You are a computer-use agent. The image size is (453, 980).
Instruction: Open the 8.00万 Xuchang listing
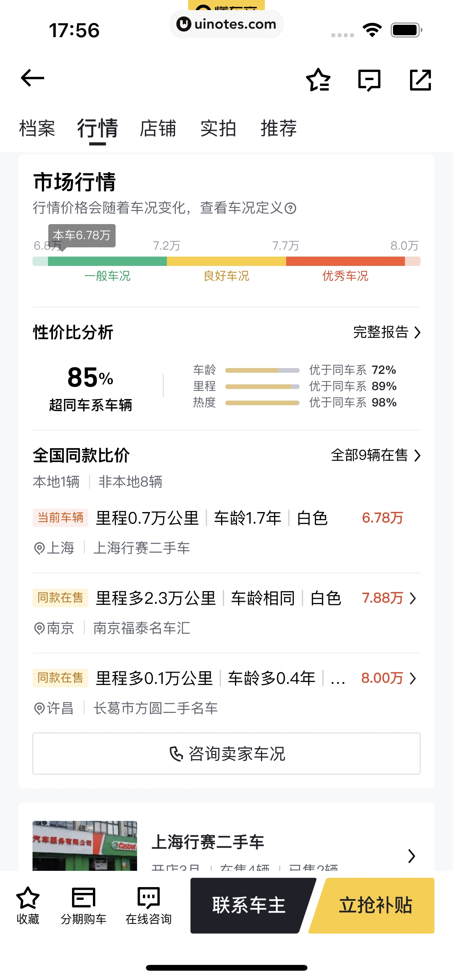(389, 678)
